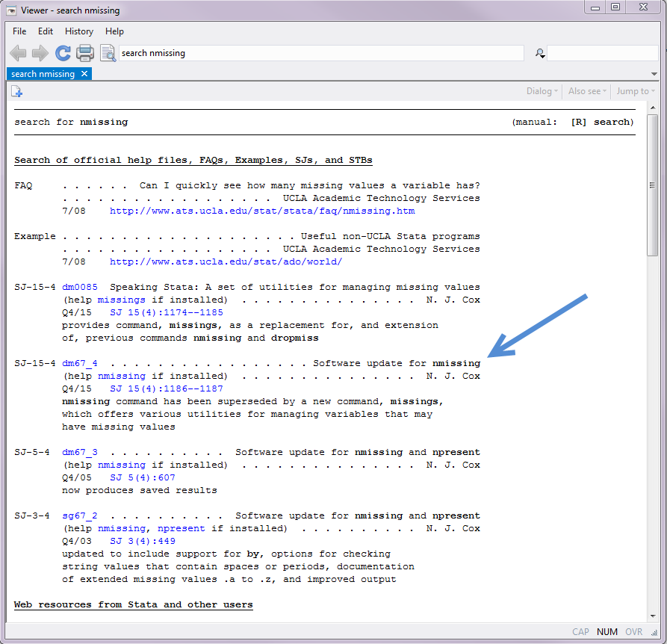Click the new tab page icon
667x644 pixels.
[16, 91]
